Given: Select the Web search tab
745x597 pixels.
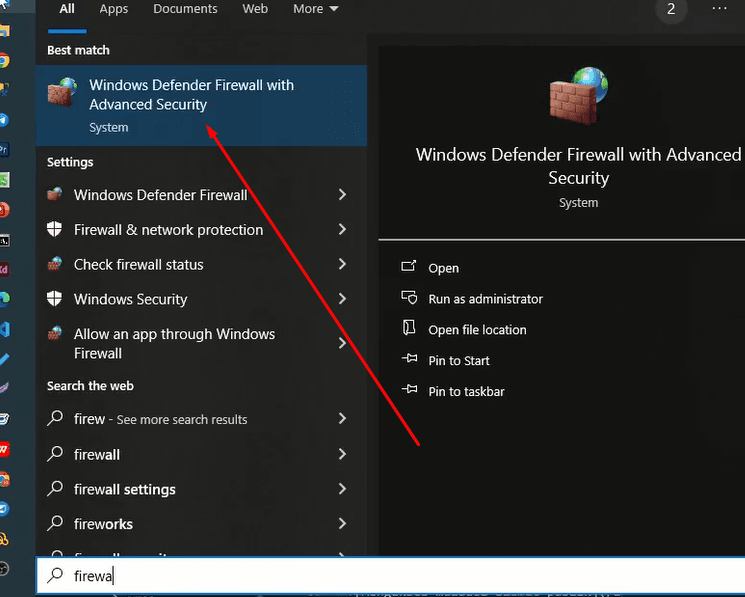Looking at the screenshot, I should click(255, 9).
